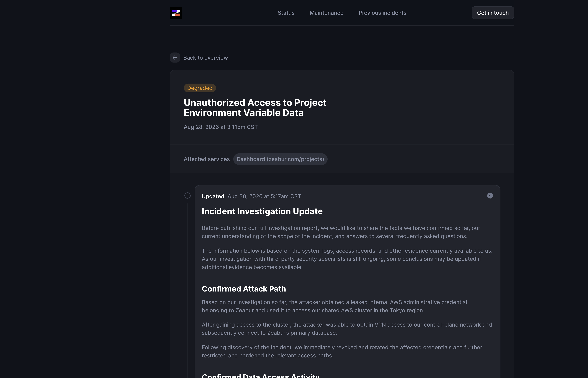Click the Affected services label
588x378 pixels.
coord(207,159)
